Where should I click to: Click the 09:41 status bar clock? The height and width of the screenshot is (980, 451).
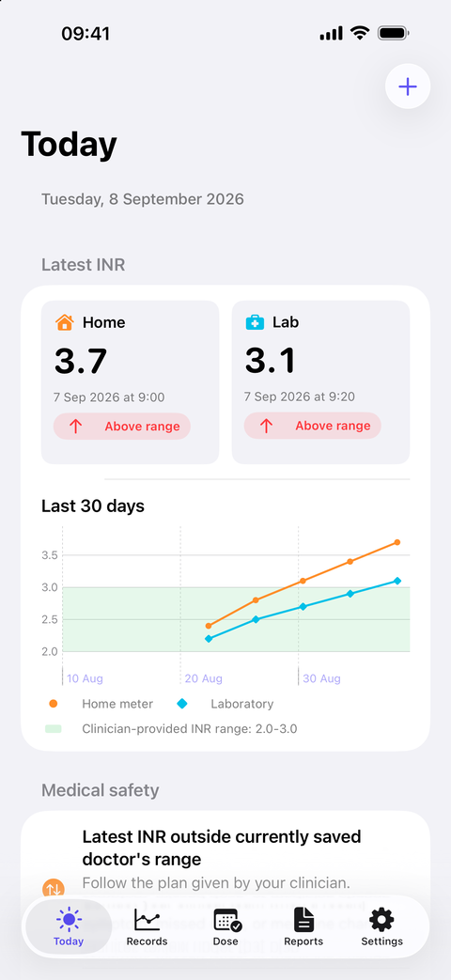click(x=86, y=34)
